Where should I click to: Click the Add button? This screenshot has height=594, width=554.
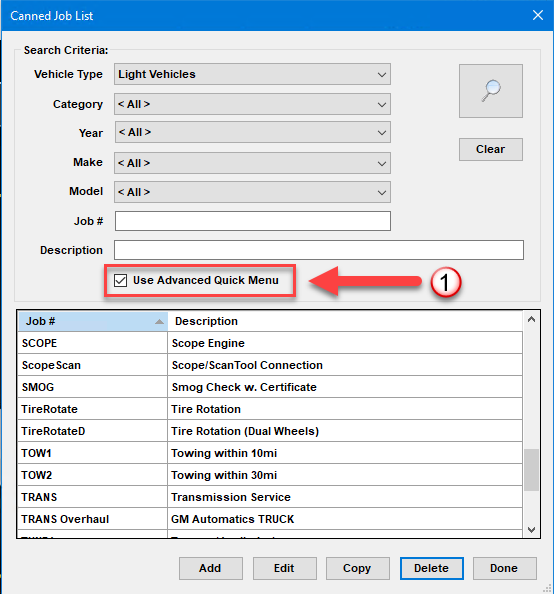[x=211, y=568]
